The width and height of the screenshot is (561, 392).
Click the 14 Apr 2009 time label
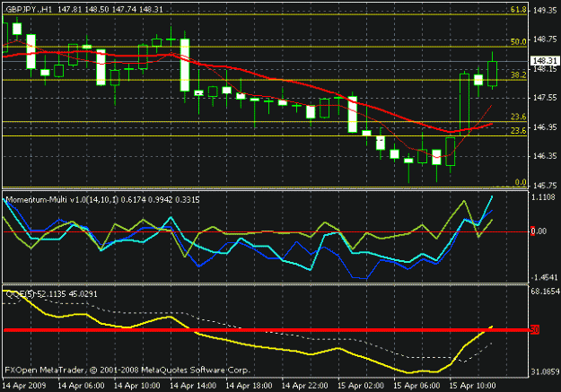(x=24, y=386)
